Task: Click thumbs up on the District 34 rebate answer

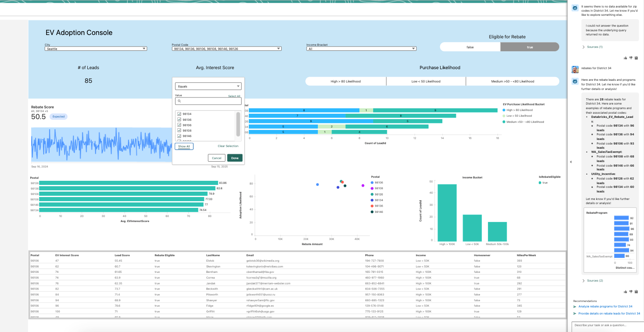Action: pyautogui.click(x=626, y=292)
